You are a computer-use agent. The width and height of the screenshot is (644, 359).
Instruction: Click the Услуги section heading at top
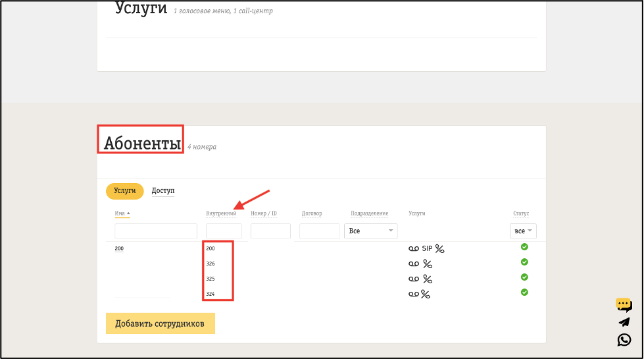[141, 8]
